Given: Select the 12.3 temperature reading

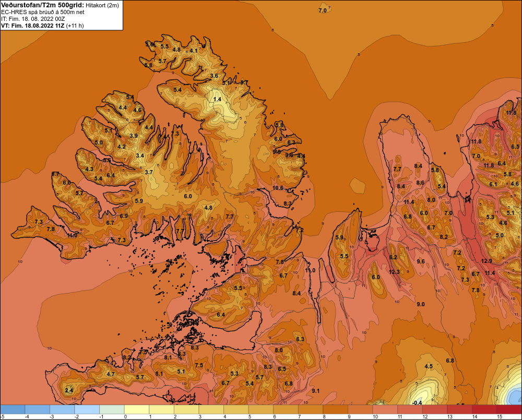Looking at the screenshot, I should pyautogui.click(x=394, y=272).
